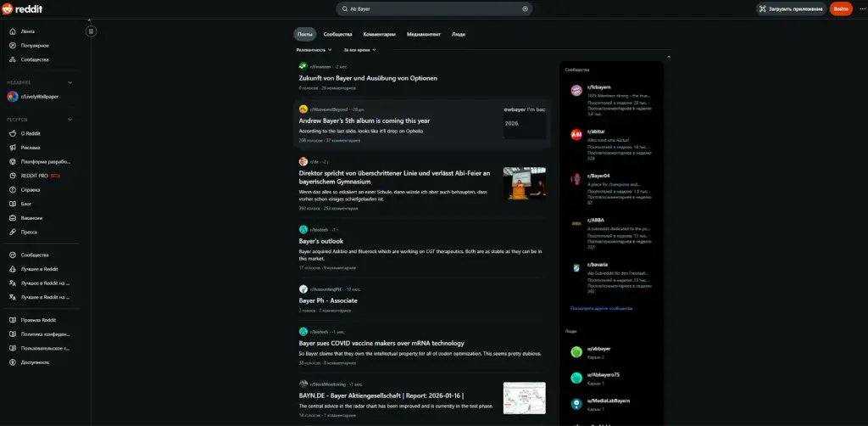This screenshot has width=868, height=426.
Task: Switch to the Медиаконтент tab
Action: (x=424, y=34)
